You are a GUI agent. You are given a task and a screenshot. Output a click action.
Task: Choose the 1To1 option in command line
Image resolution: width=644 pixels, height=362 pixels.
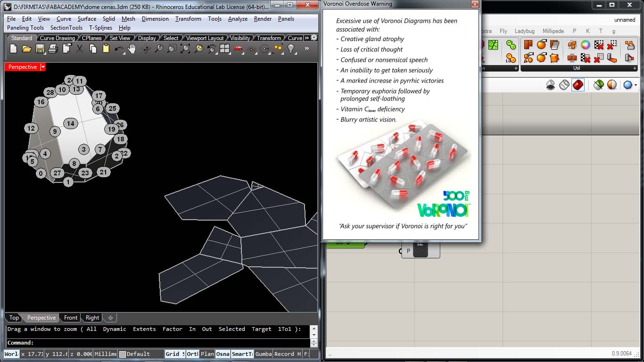pyautogui.click(x=284, y=329)
